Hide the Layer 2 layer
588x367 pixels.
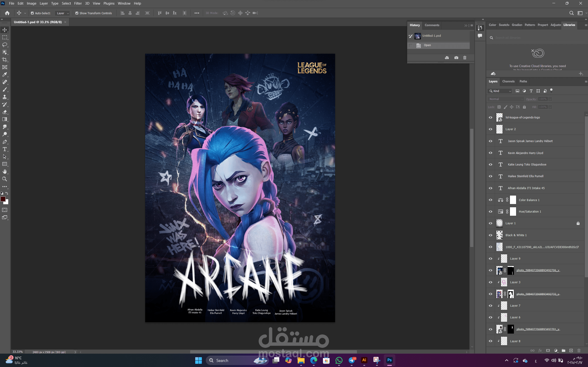click(490, 129)
